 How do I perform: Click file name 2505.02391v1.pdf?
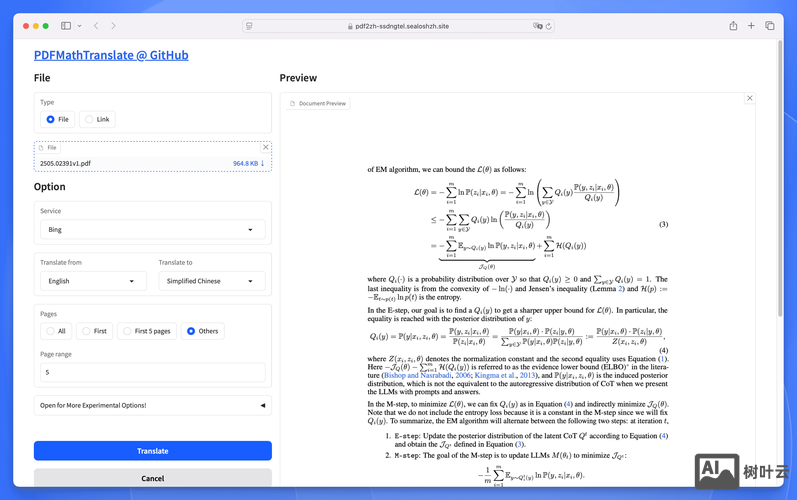(x=65, y=164)
